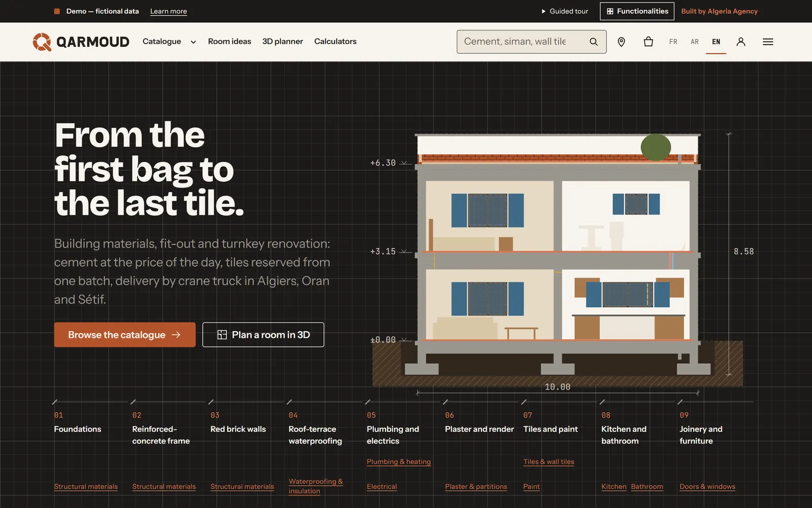This screenshot has width=812, height=508.
Task: Click the search magnifier icon
Action: (593, 42)
